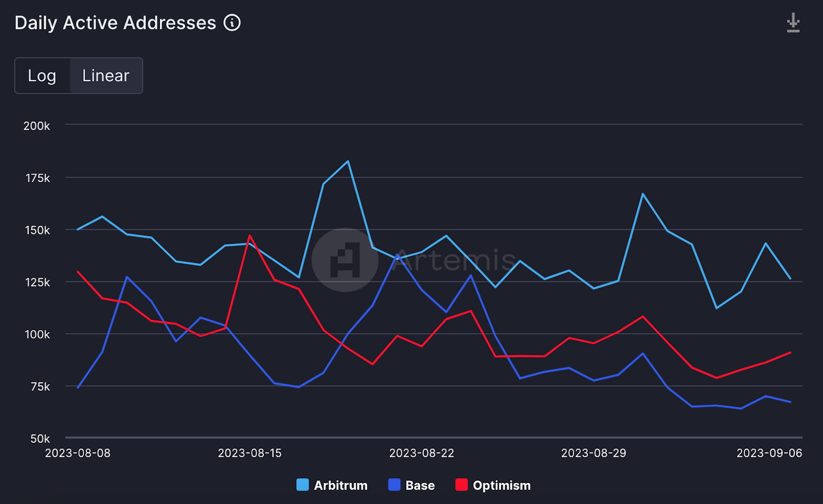Image resolution: width=823 pixels, height=504 pixels.
Task: Click the 125k y-axis label
Action: point(38,282)
